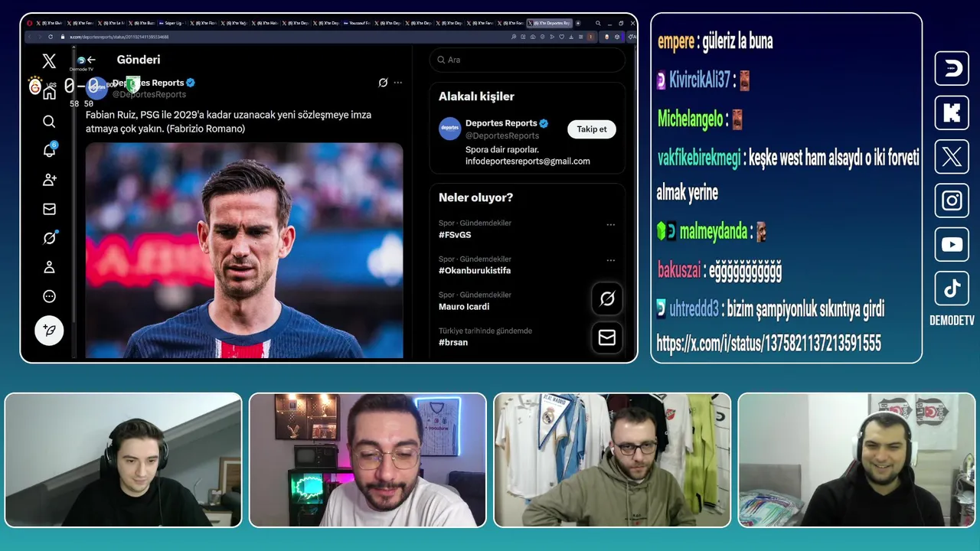The image size is (980, 551).
Task: Click the infodeportesreports@gmail.com bio text
Action: pos(528,161)
